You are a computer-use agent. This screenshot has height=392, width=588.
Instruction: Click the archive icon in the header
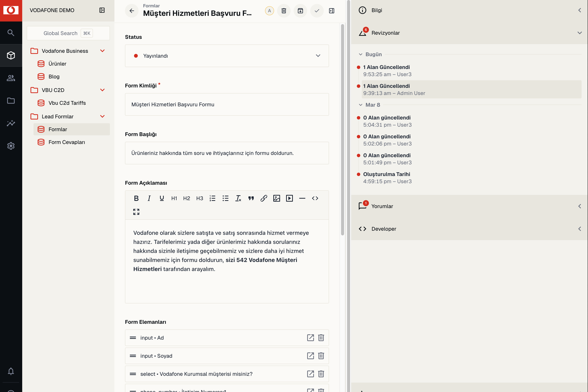click(x=300, y=11)
